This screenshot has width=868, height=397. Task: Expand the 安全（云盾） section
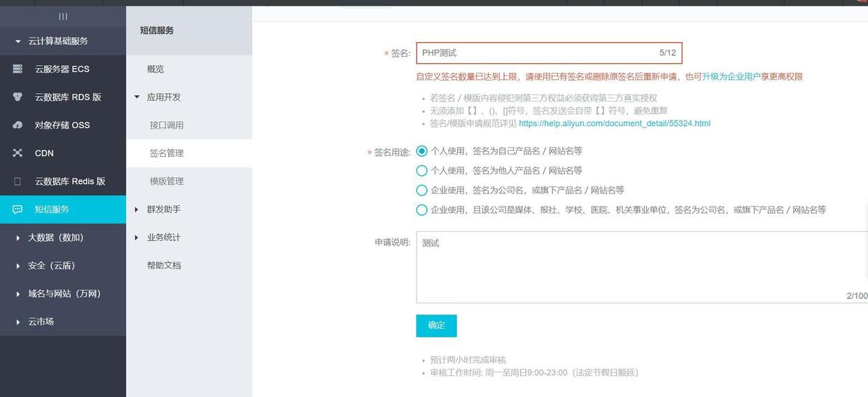(x=18, y=265)
